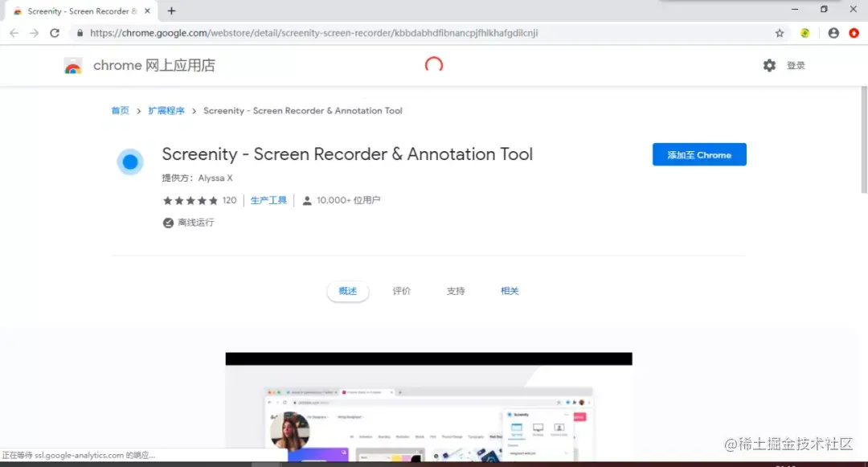Open the Chrome profile account icon

833,33
